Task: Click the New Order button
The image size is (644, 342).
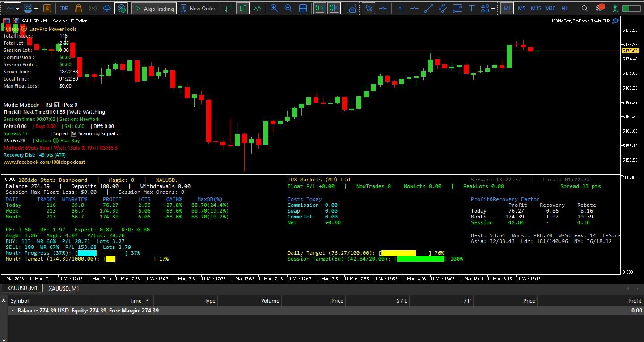Action: coord(198,8)
